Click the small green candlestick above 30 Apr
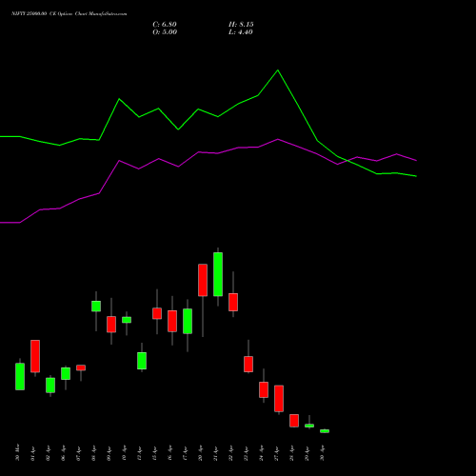This screenshot has height=476, width=476. pos(325,431)
